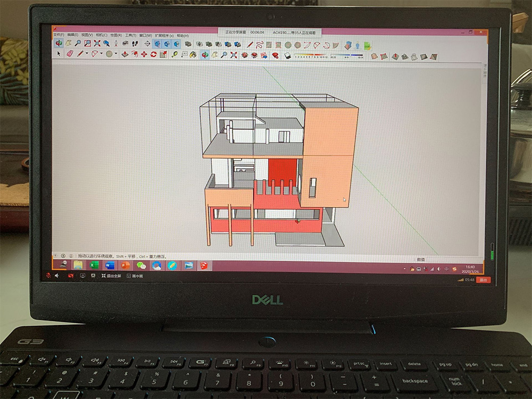
Task: Expand the circle shape tool dropdown arrow
Action: 115,54
